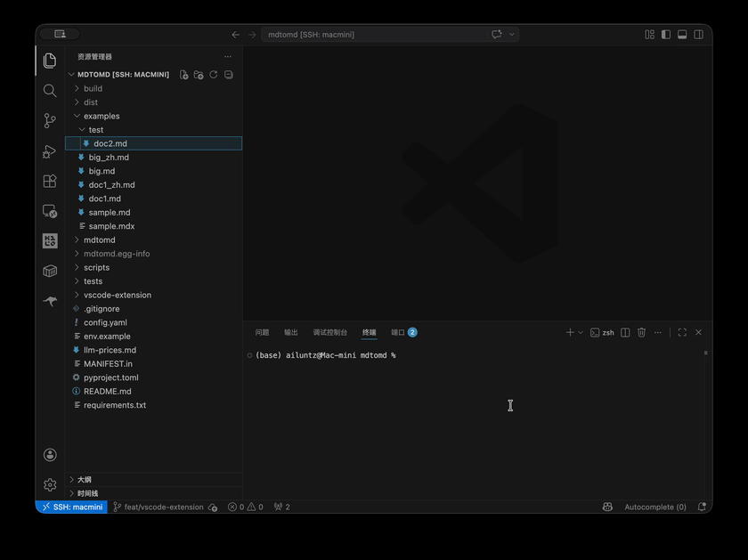Open terminal panel more actions menu
The image size is (748, 560).
[x=658, y=332]
